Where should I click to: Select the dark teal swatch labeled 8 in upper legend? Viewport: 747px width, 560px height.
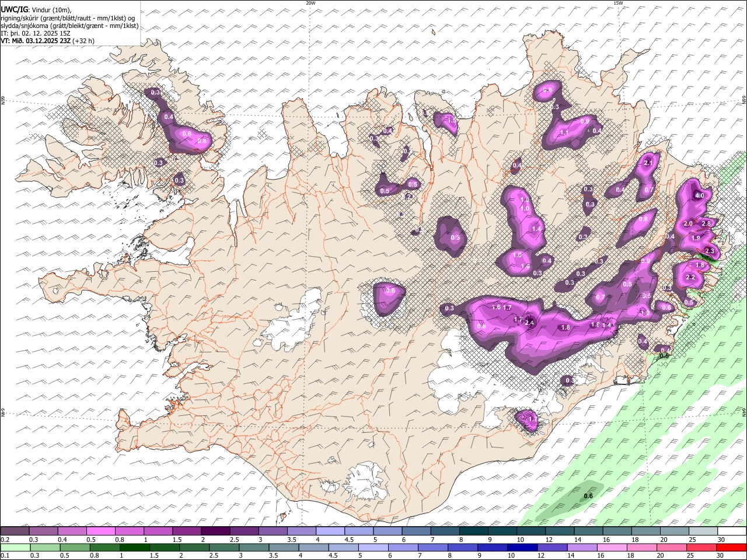point(473,531)
